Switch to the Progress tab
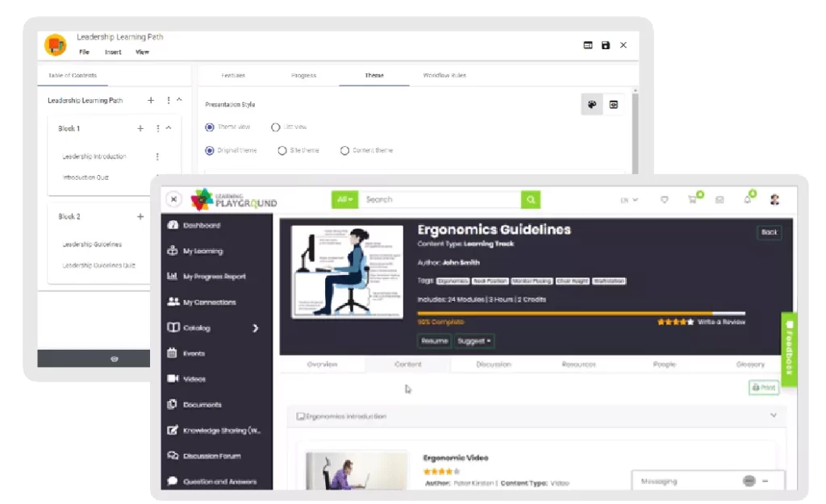The image size is (826, 504). (x=303, y=75)
